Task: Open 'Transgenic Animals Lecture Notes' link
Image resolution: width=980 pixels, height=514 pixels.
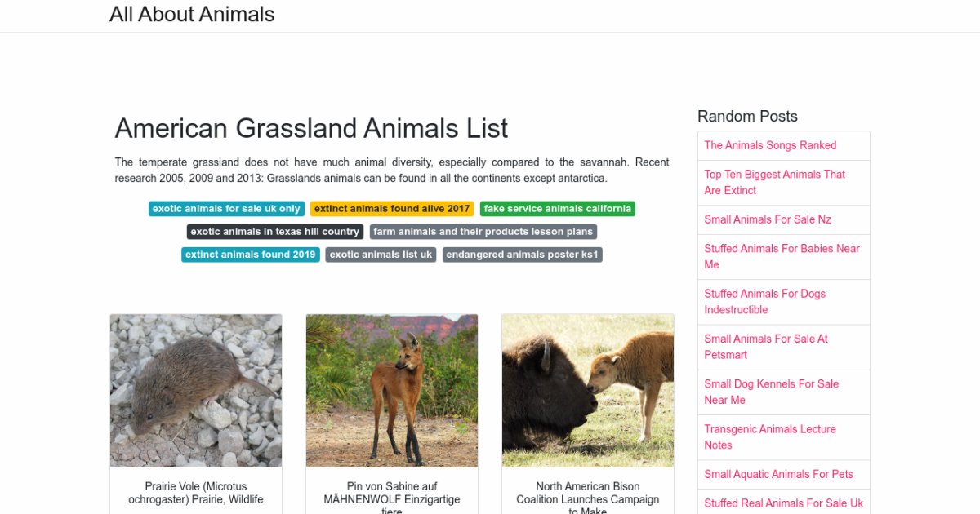Action: click(770, 436)
